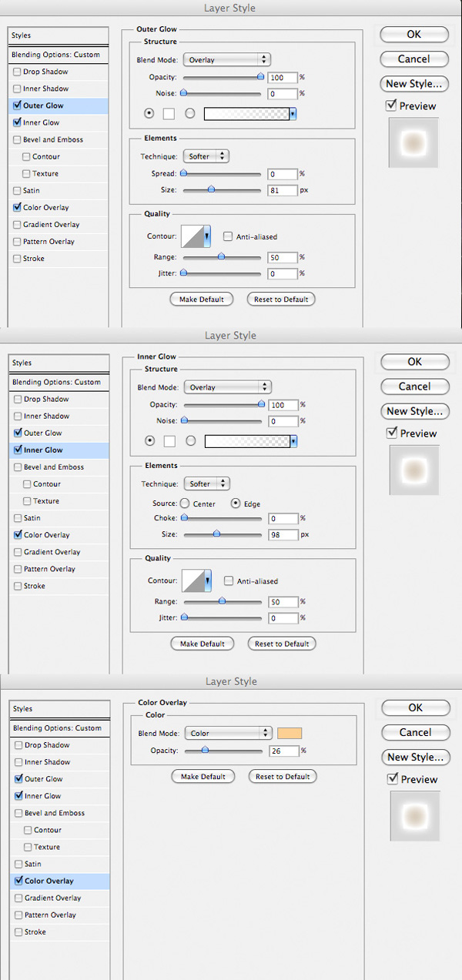Open the Blend Mode dropdown in Inner Glow settings

(227, 387)
